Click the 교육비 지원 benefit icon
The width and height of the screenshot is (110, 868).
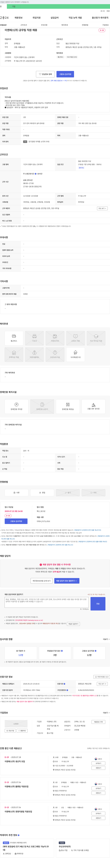tap(76, 338)
